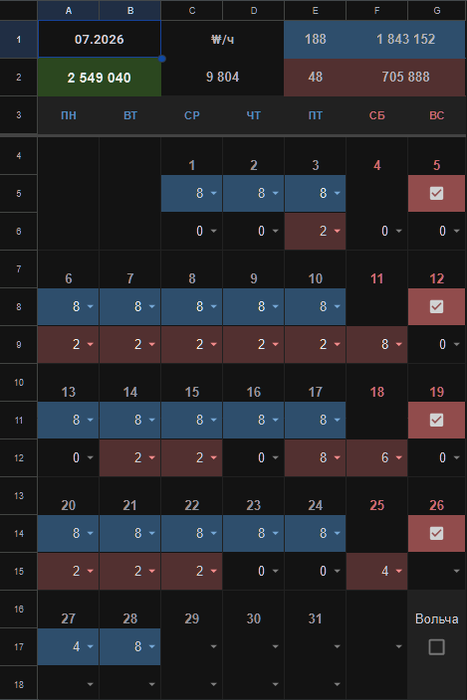Click the blue cell showing 1 843 152
Viewport: 467px width, 700px height.
pyautogui.click(x=405, y=39)
